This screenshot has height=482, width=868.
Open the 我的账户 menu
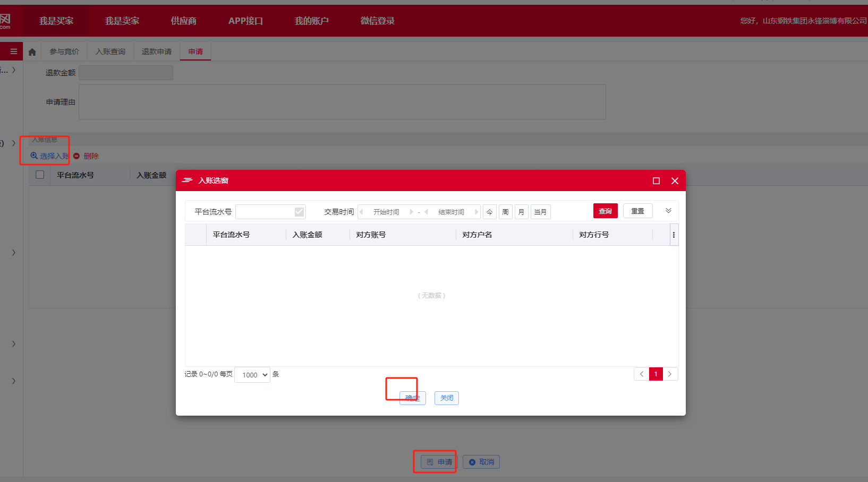pos(312,21)
